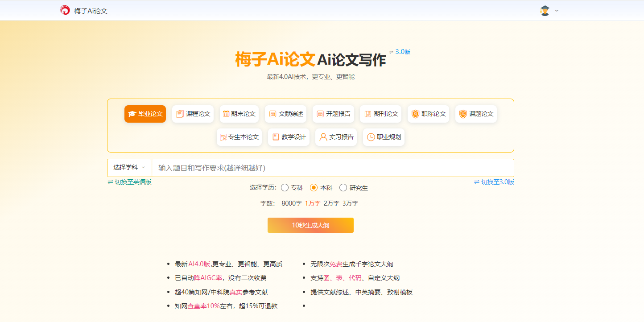
Task: Choose the 研究生 education radio button
Action: pos(343,188)
